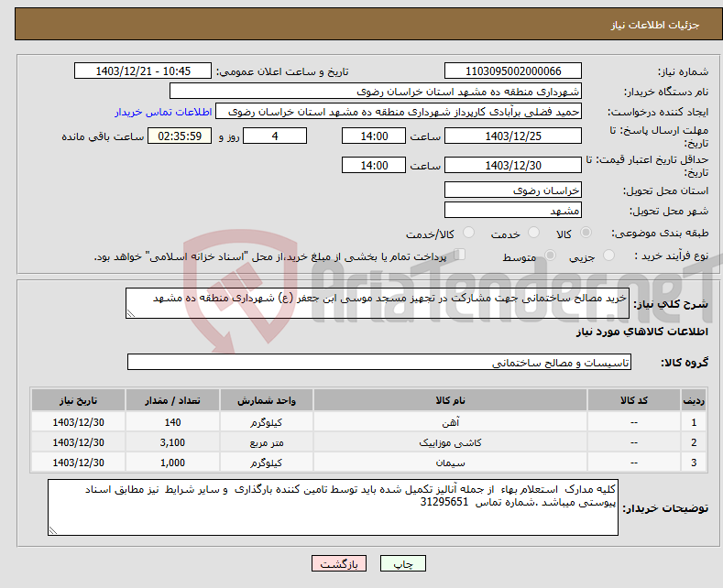723x588 pixels.
Task: Click the quantity cell 140
Action: tap(172, 421)
